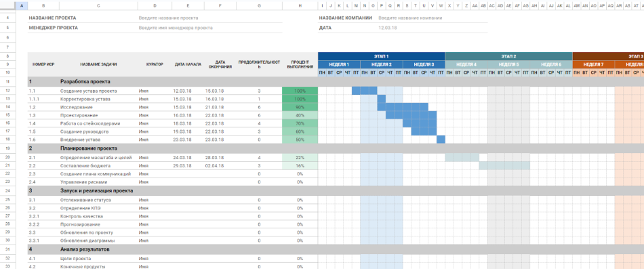Select task 'Корректировка устава'

coord(85,99)
